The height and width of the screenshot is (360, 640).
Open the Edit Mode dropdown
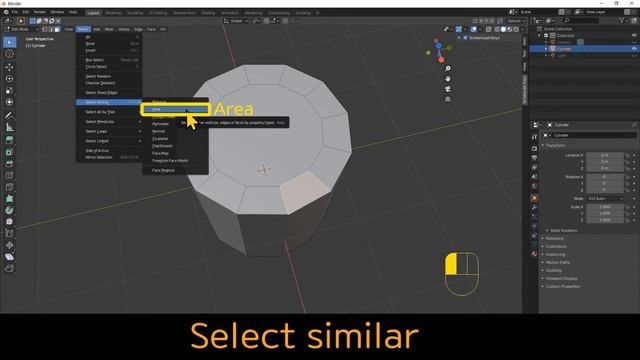22,29
